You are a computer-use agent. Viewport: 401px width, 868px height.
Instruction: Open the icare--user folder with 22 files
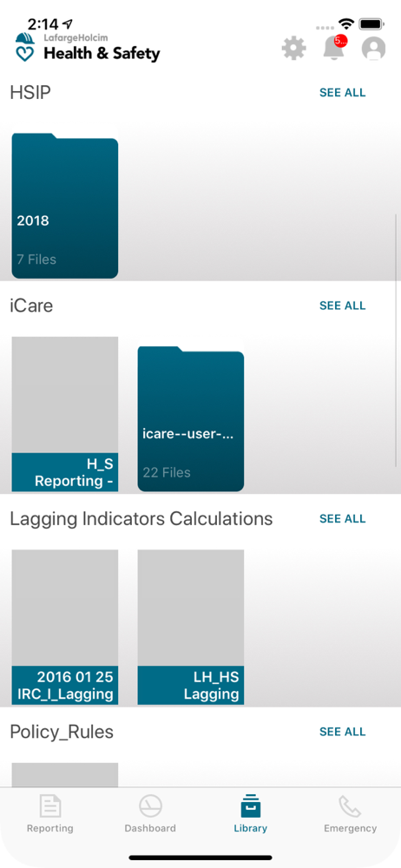[x=191, y=418]
